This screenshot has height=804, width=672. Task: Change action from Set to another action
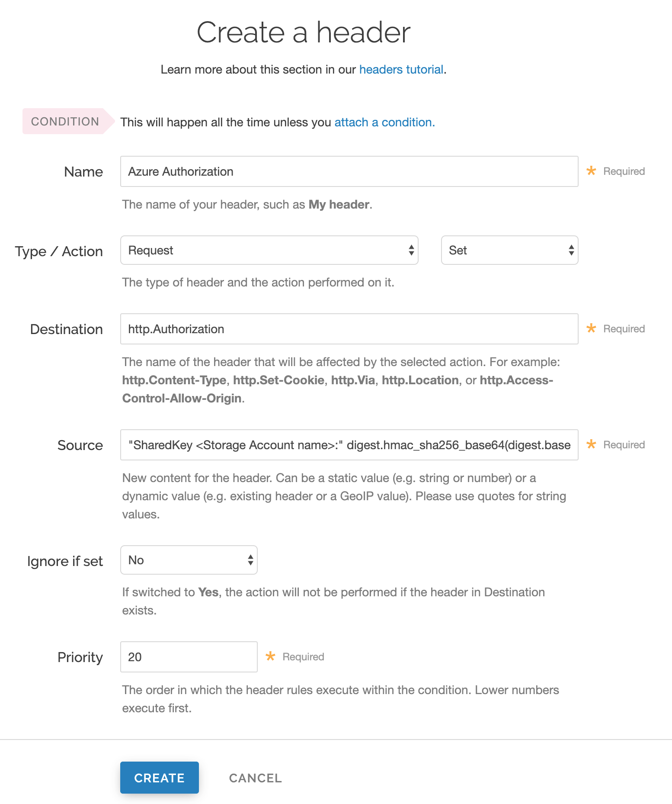coord(509,250)
